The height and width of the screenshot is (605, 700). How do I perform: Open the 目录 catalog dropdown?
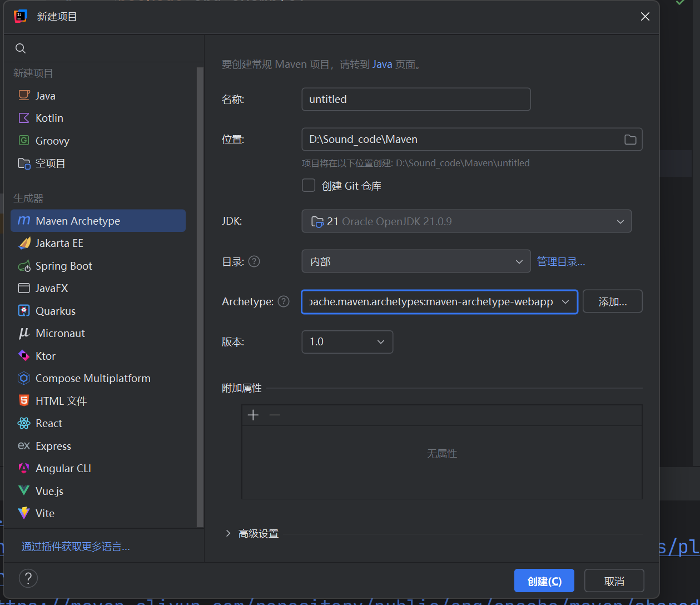416,261
